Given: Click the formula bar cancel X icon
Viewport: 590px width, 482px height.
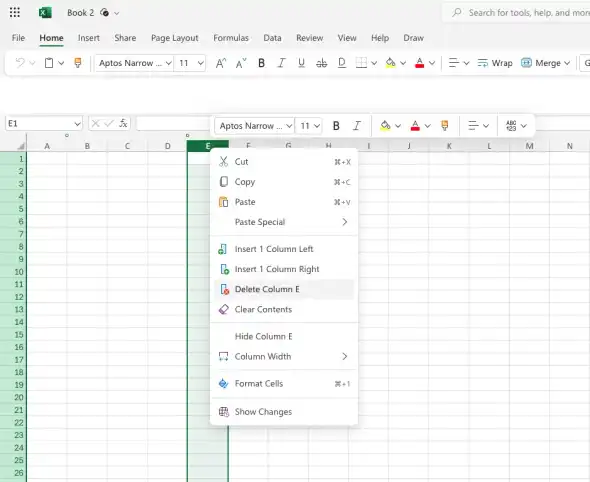Looking at the screenshot, I should pos(96,123).
